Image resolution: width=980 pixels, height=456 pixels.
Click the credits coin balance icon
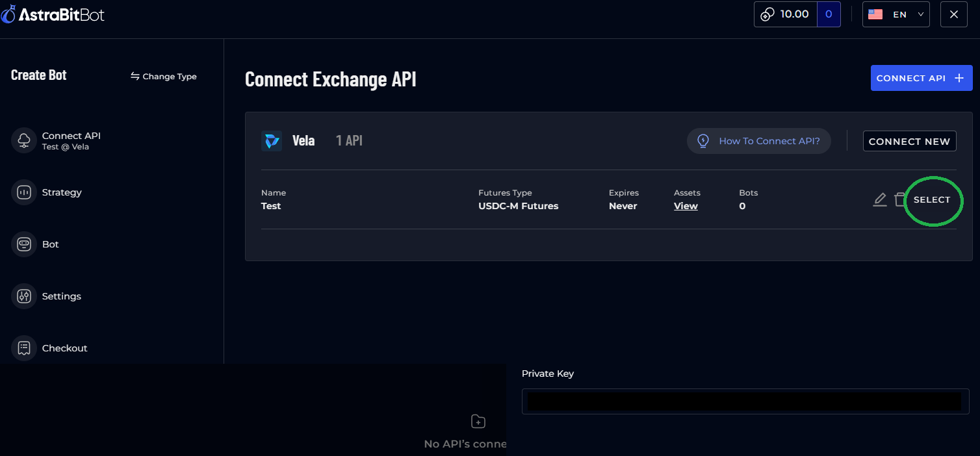[x=767, y=14]
